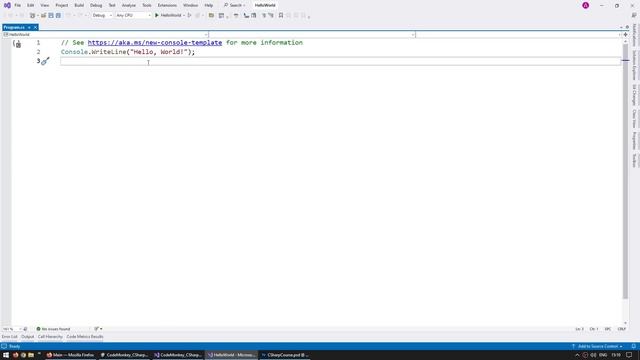Image resolution: width=640 pixels, height=360 pixels.
Task: Click the Console.WriteLine code line
Action: 128,52
